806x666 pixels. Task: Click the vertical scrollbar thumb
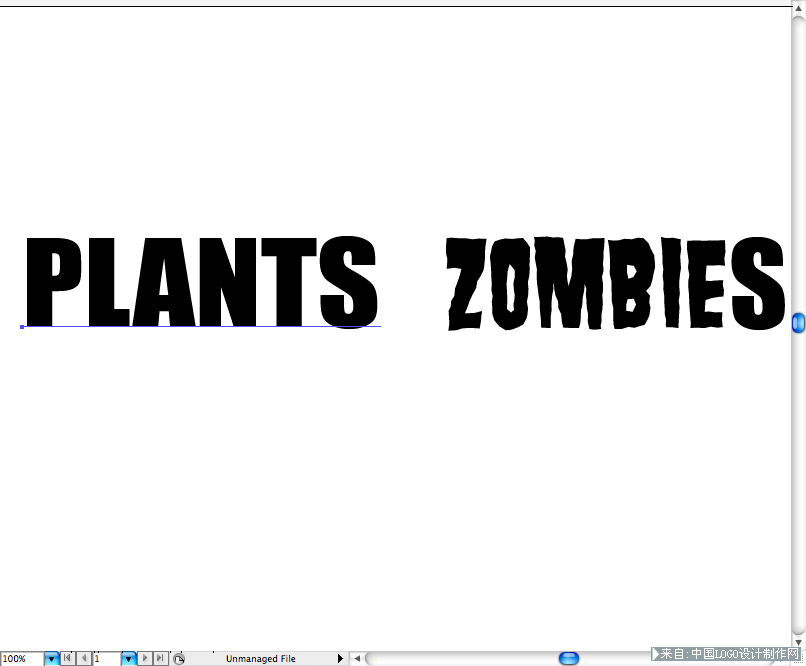pos(798,323)
